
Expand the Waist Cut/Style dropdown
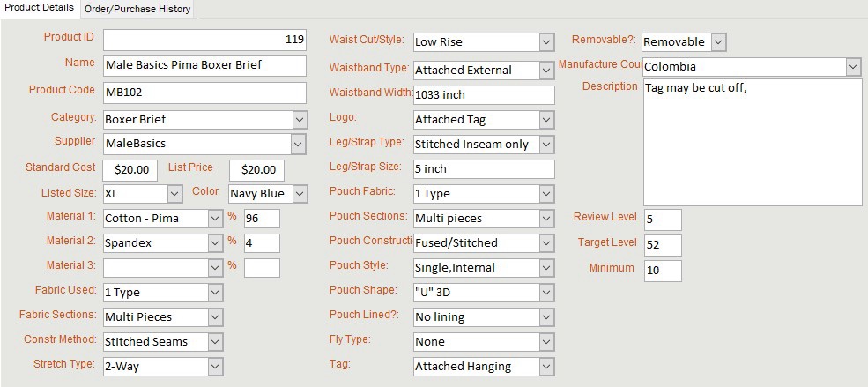click(546, 41)
